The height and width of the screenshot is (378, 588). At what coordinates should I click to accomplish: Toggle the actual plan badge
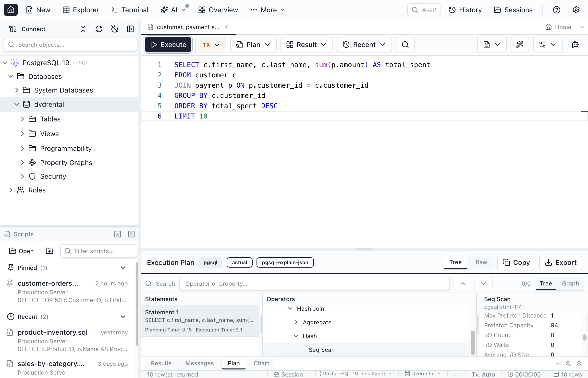239,262
